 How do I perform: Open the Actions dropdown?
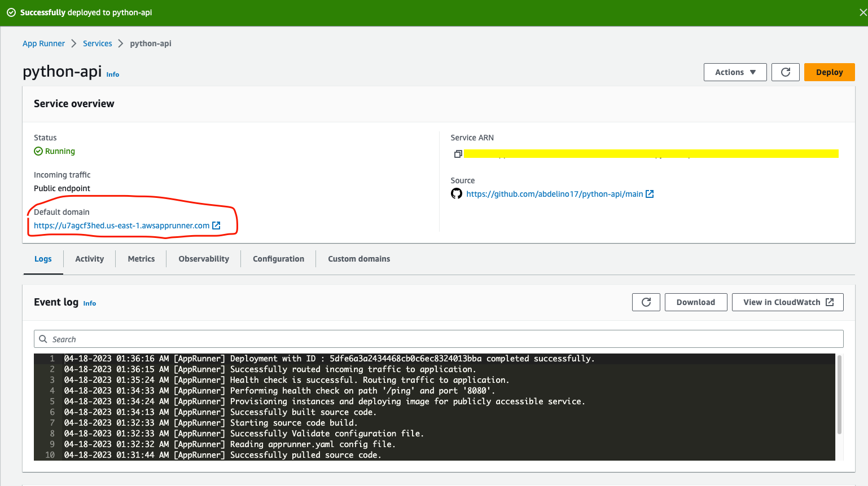click(x=735, y=72)
